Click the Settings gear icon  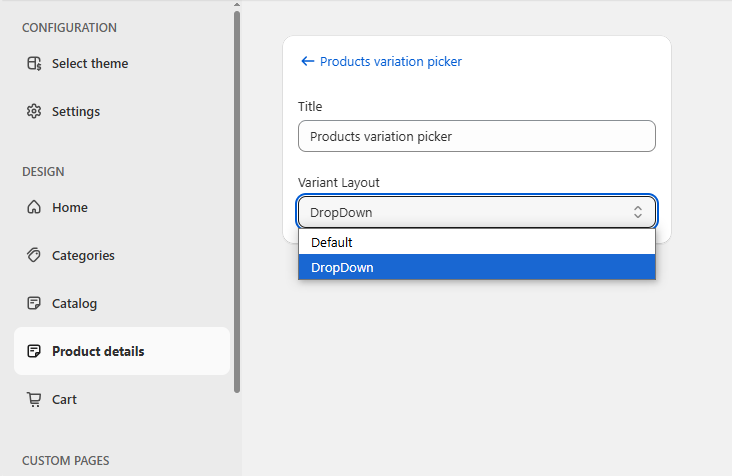(34, 111)
